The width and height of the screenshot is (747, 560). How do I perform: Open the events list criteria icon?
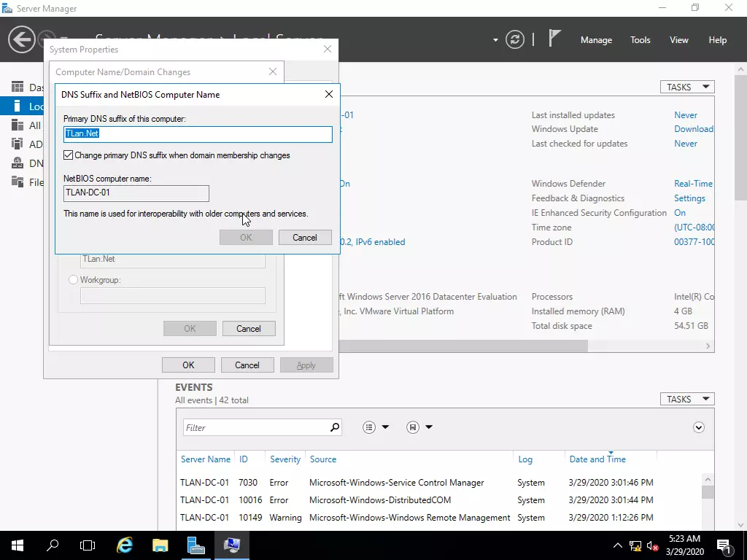coord(369,427)
